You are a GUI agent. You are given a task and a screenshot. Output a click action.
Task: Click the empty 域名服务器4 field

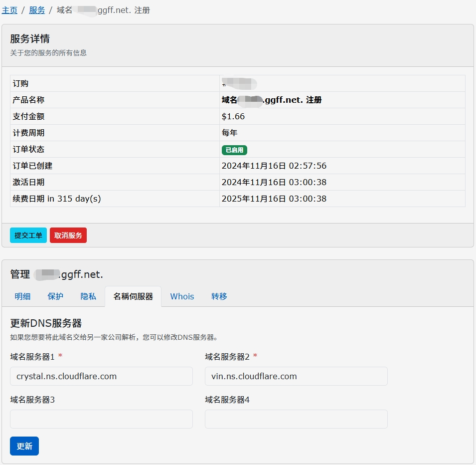[x=296, y=419]
